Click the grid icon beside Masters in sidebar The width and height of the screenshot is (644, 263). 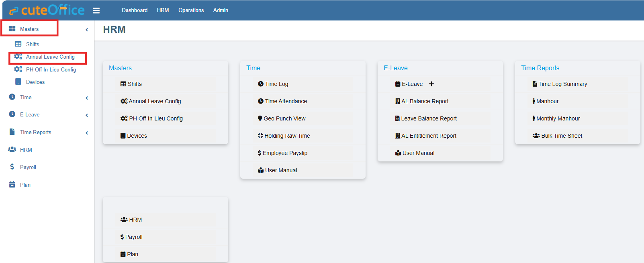[x=12, y=29]
